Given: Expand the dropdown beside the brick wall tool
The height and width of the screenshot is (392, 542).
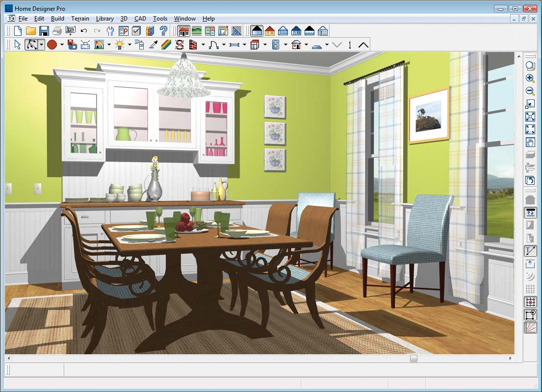Looking at the screenshot, I should 203,45.
